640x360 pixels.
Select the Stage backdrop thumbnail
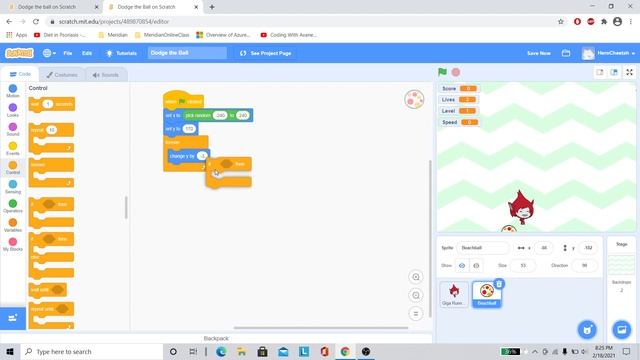click(621, 265)
